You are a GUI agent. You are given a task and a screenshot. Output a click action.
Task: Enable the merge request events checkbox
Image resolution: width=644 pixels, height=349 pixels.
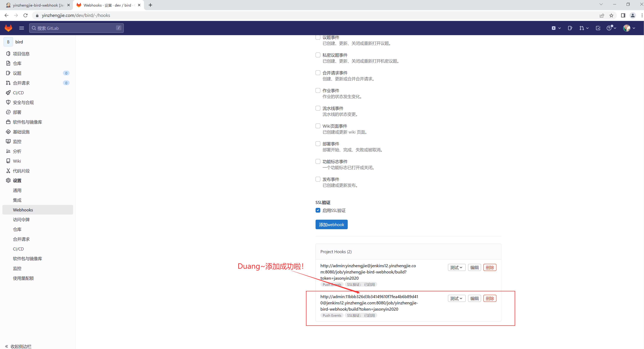[318, 73]
